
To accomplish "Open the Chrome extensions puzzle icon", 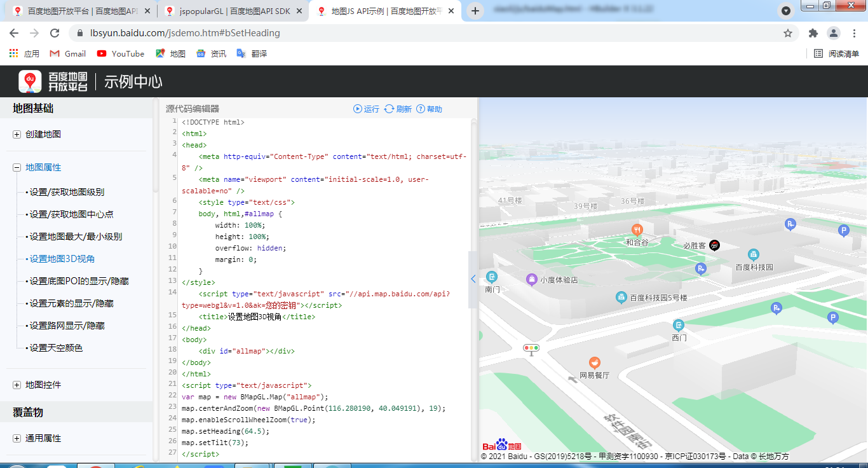I will coord(813,33).
